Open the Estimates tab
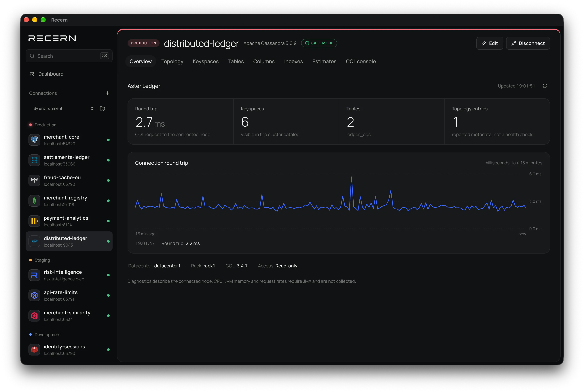584x392 pixels. 324,62
